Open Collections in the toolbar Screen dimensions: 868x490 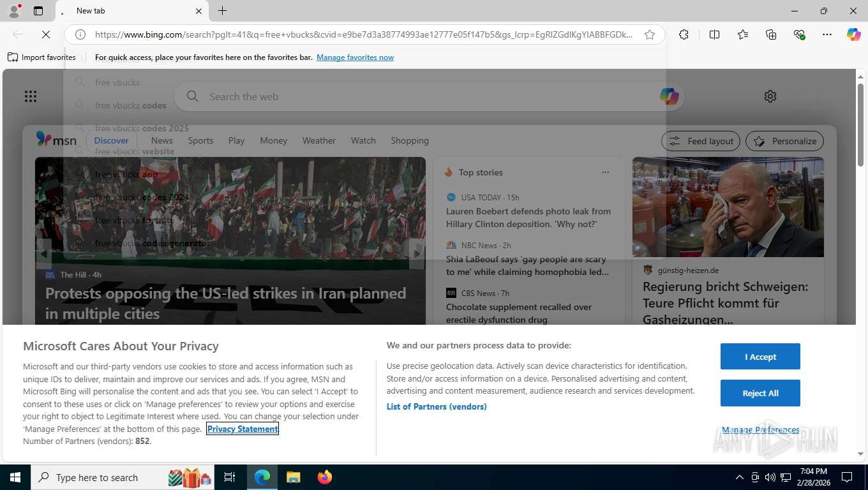tap(771, 34)
